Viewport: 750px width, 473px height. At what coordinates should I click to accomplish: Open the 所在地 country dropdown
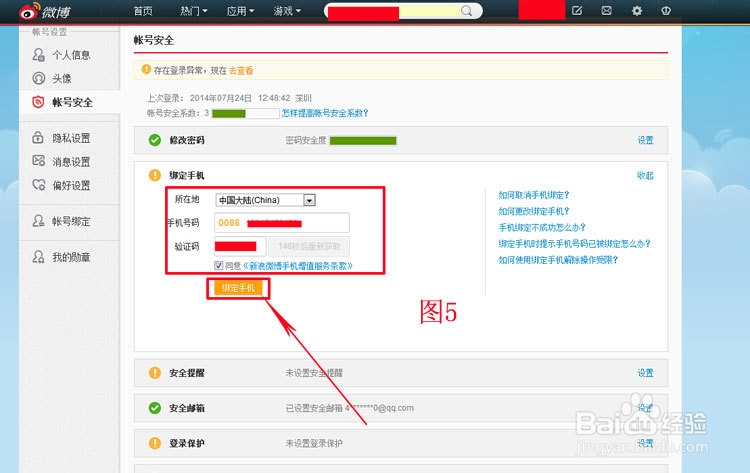point(265,200)
